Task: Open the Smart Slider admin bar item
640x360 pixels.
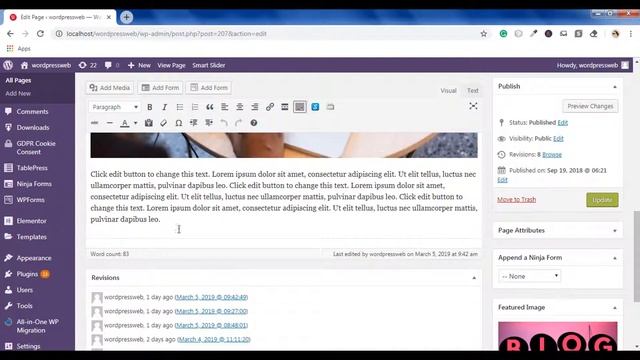Action: click(209, 65)
